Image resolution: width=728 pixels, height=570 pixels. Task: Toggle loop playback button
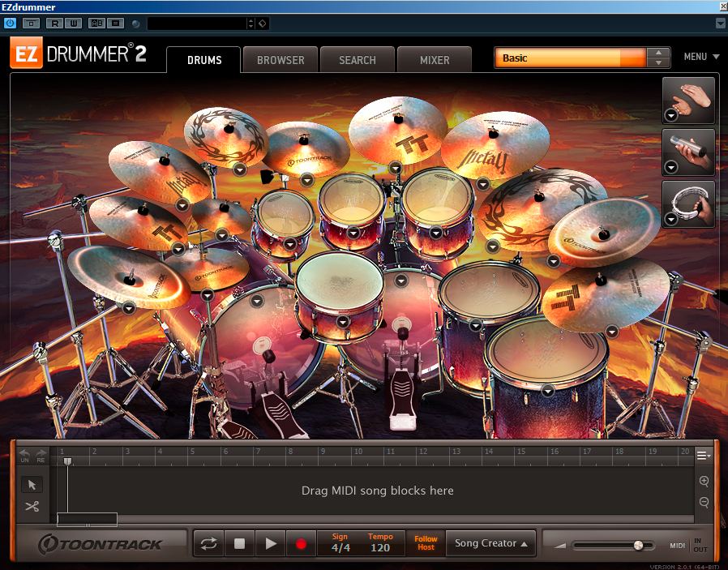[x=208, y=543]
